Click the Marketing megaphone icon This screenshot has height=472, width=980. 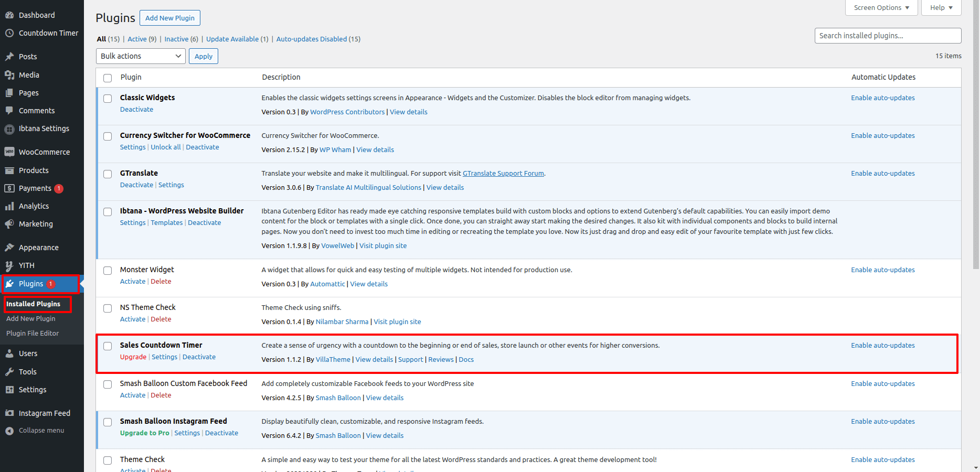(x=9, y=224)
